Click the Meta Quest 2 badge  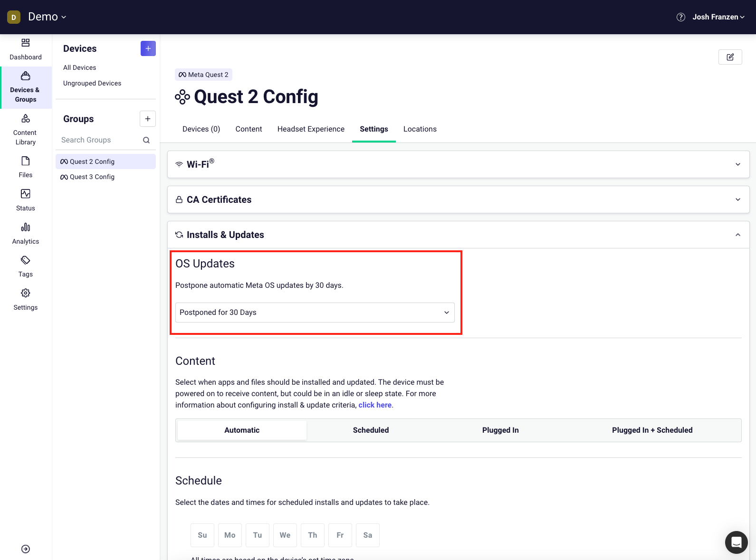click(x=203, y=75)
